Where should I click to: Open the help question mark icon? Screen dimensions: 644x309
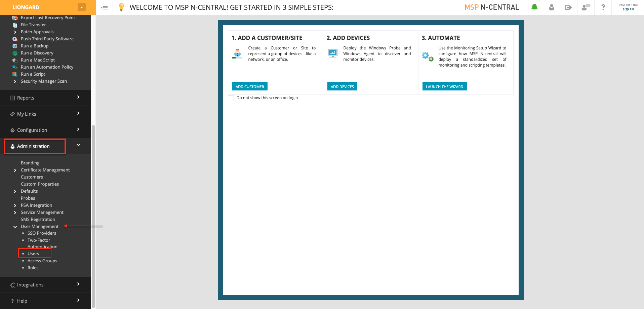point(603,7)
